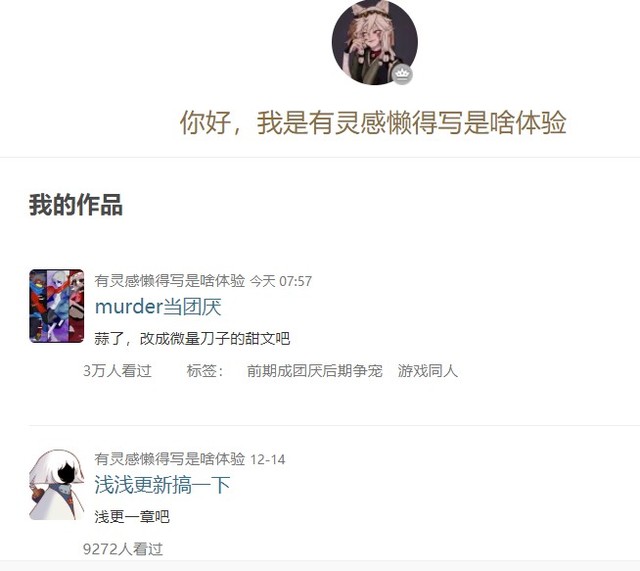Click the 我的作品 section heading
The width and height of the screenshot is (640, 571).
(76, 204)
